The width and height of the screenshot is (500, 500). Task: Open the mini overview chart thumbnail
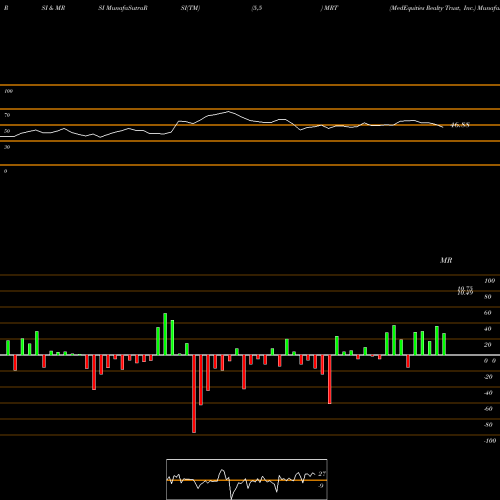(247, 479)
